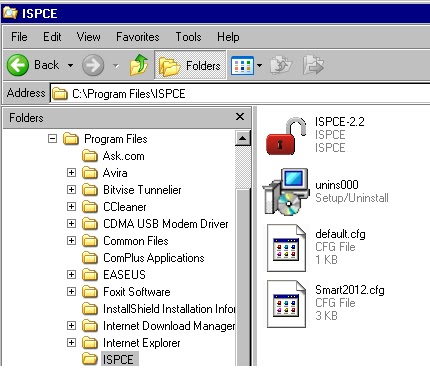Open the Help menu

(228, 37)
